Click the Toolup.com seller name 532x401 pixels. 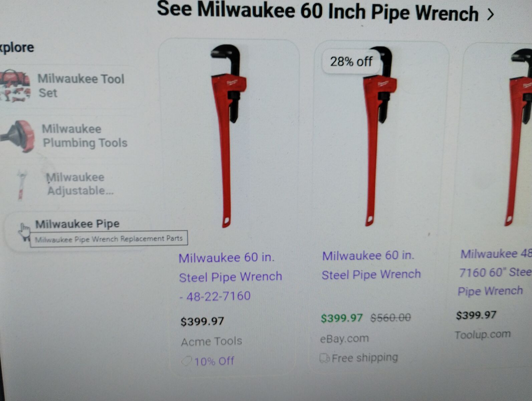tap(483, 334)
